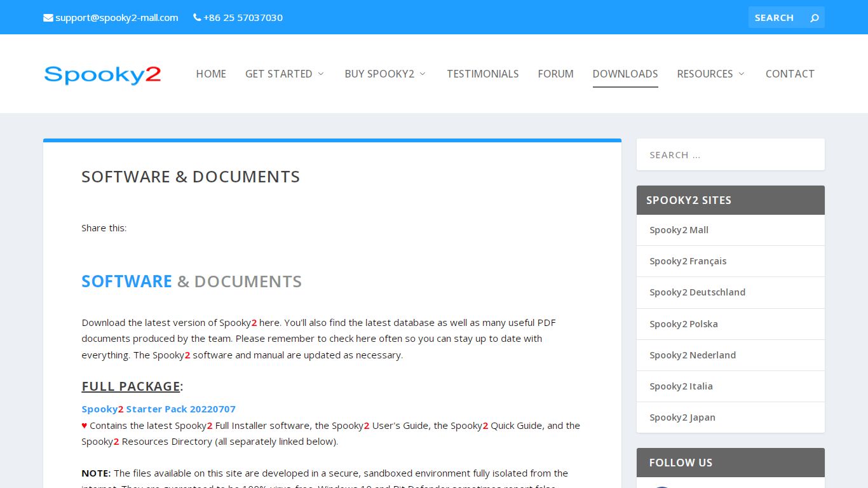Click the blue Software & Documents heading
The height and width of the screenshot is (488, 868).
pyautogui.click(x=191, y=281)
